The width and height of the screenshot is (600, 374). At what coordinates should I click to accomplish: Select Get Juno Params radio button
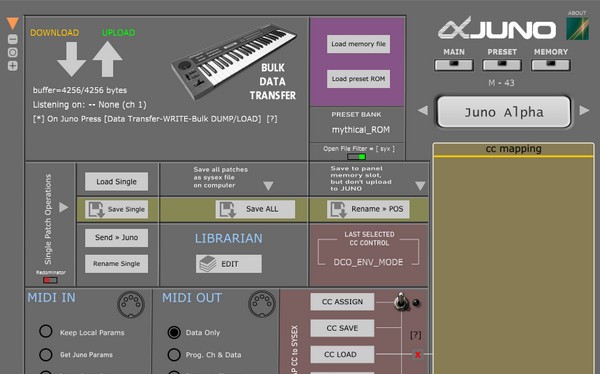pyautogui.click(x=46, y=354)
